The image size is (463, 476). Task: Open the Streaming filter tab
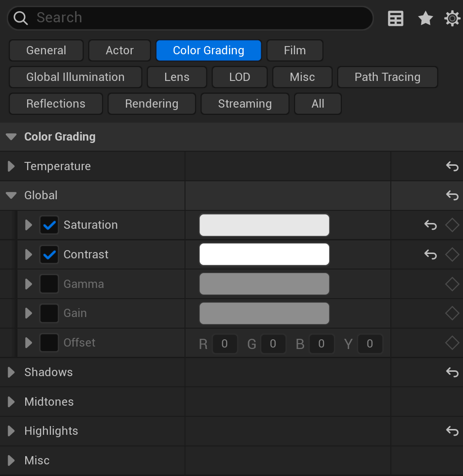click(245, 104)
